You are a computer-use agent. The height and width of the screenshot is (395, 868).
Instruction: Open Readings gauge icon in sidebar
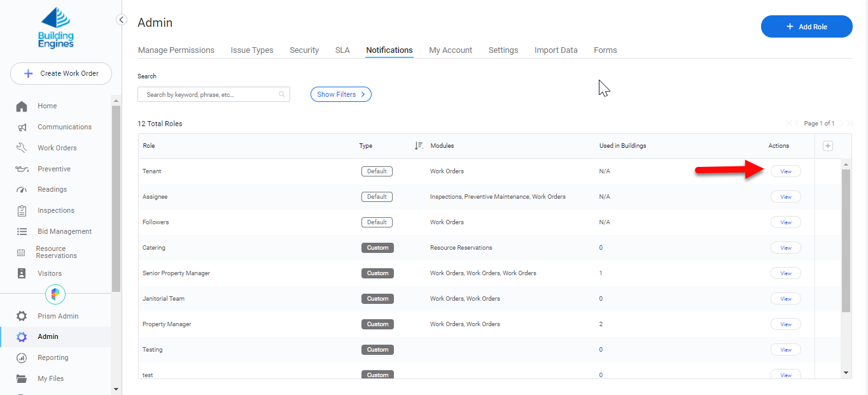[22, 190]
